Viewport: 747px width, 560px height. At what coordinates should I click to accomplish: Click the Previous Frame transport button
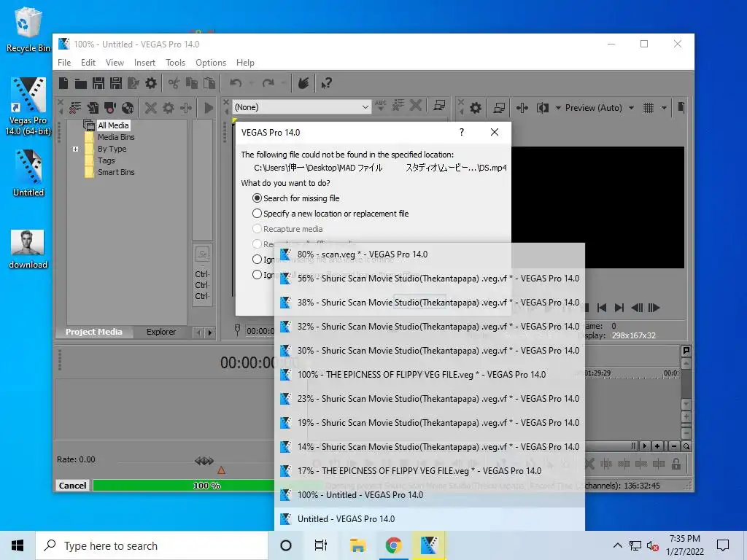click(637, 308)
